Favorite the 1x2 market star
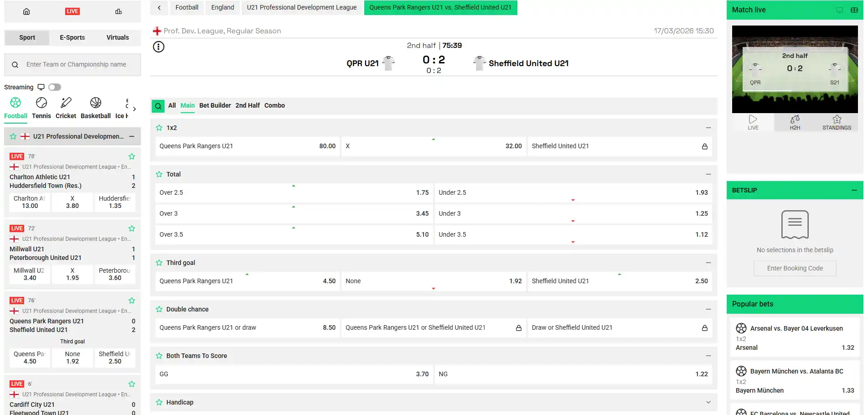868x415 pixels. (x=159, y=128)
